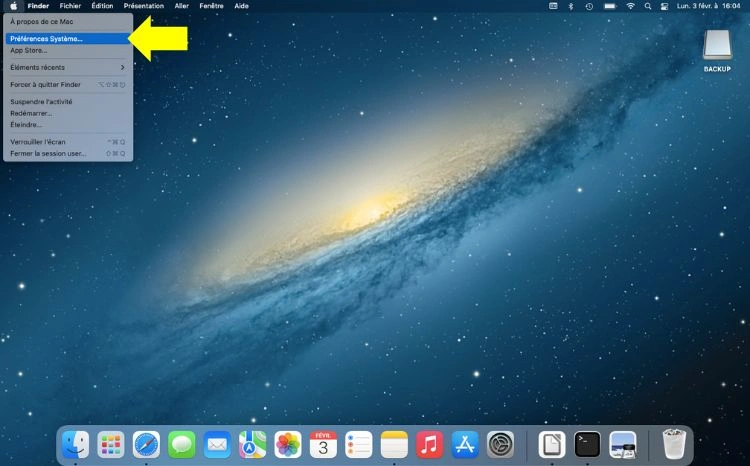Open Control Center in menu bar

click(x=664, y=6)
